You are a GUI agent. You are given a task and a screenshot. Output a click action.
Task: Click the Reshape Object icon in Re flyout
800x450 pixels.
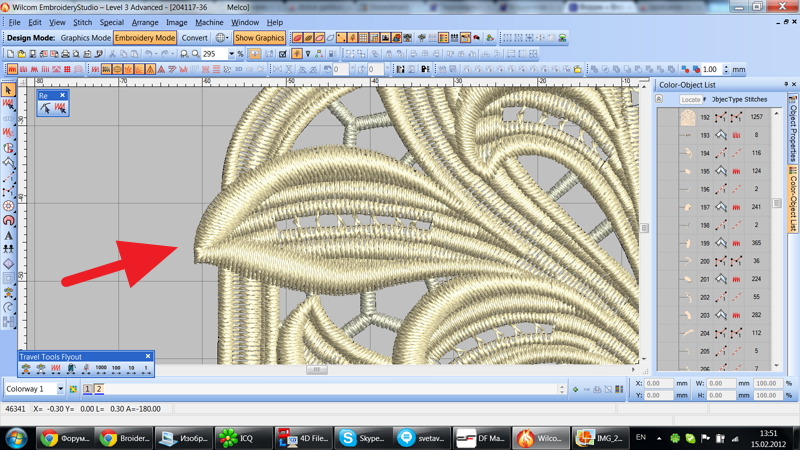[45, 108]
